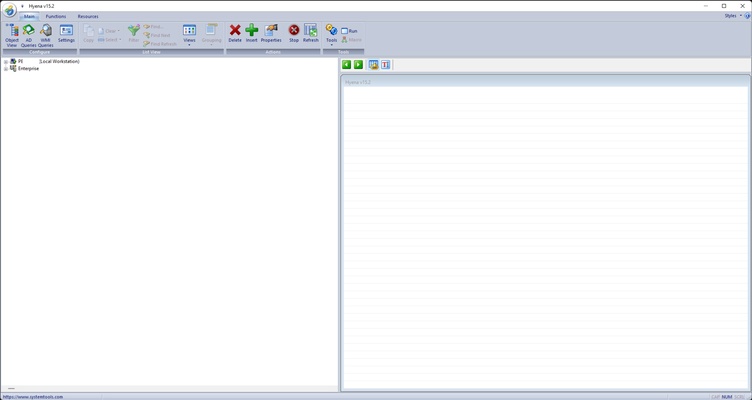Click the Macro button
This screenshot has width=752, height=400.
pyautogui.click(x=352, y=40)
